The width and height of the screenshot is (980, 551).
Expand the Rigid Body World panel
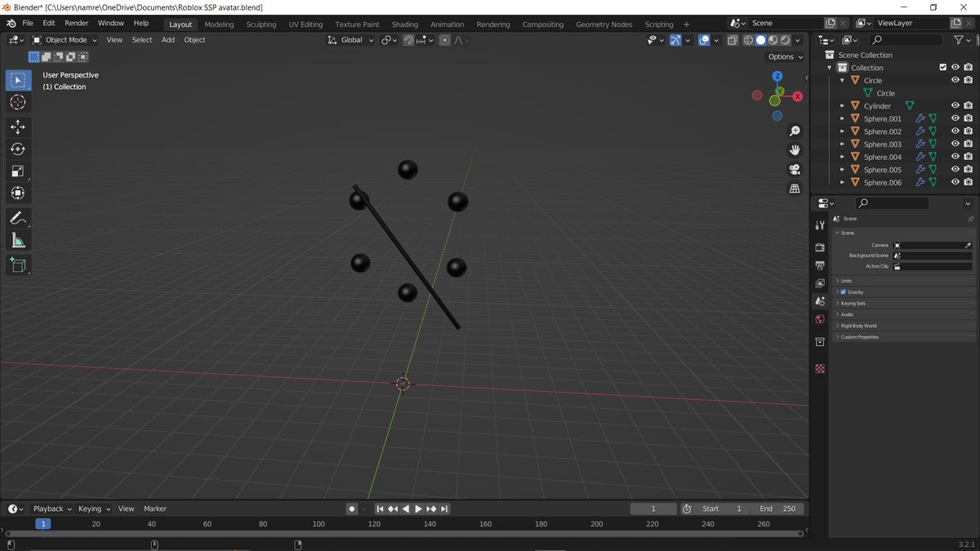click(903, 326)
